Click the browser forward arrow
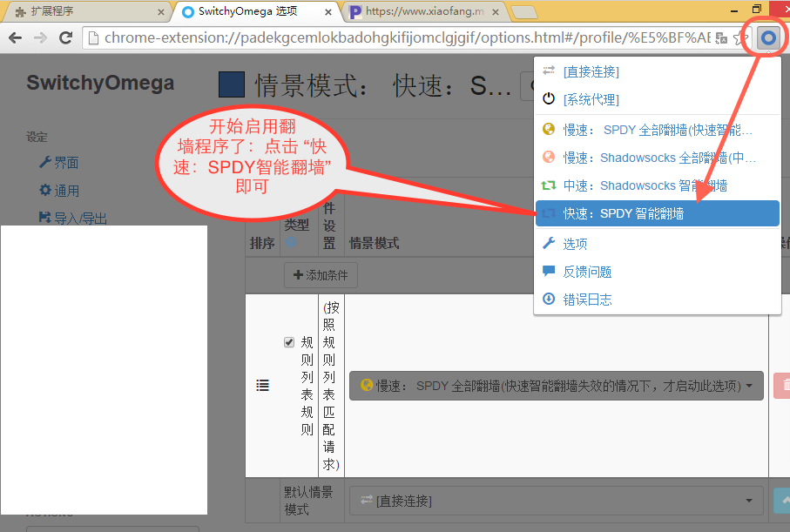Viewport: 790px width, 532px height. 40,37
